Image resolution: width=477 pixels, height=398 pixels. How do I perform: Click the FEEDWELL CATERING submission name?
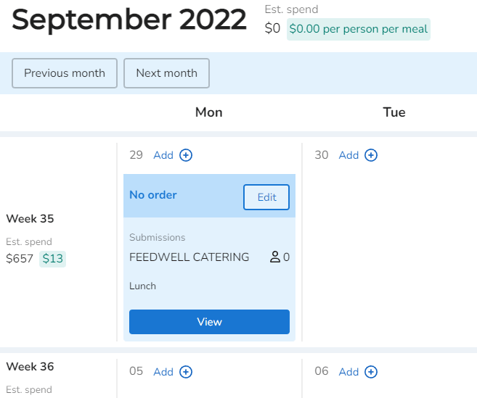[x=189, y=257]
